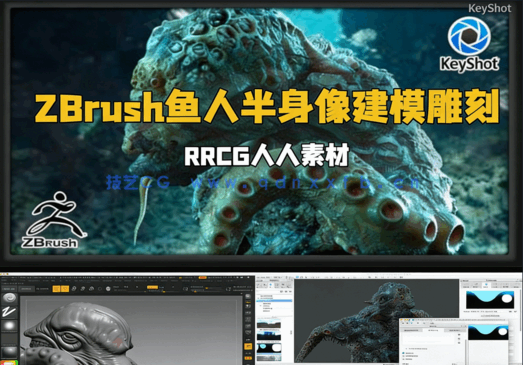Click the HDRI preview in KeyShot right panel
The height and width of the screenshot is (365, 523).
[x=490, y=300]
